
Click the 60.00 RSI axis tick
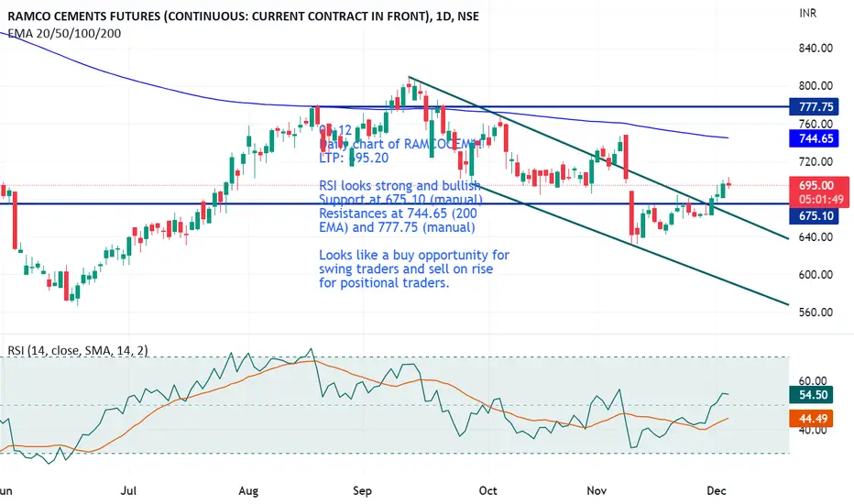coord(813,381)
